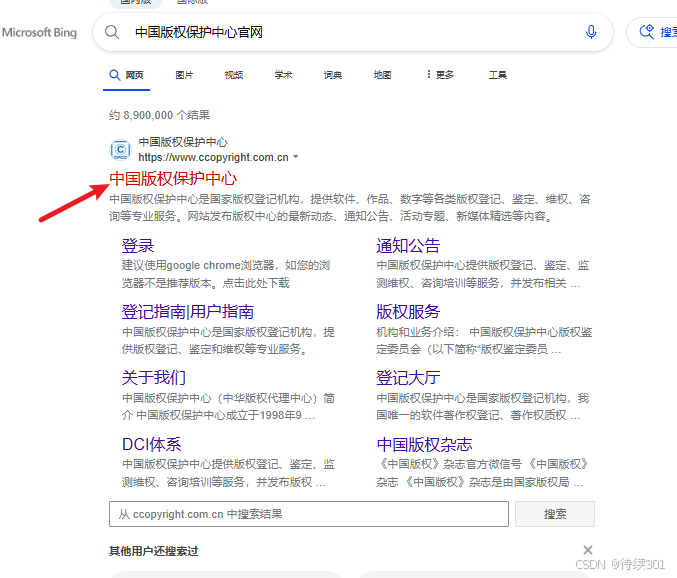Viewport: 677px width, 578px height.
Task: Click the 搜索 button for site search
Action: 555,514
